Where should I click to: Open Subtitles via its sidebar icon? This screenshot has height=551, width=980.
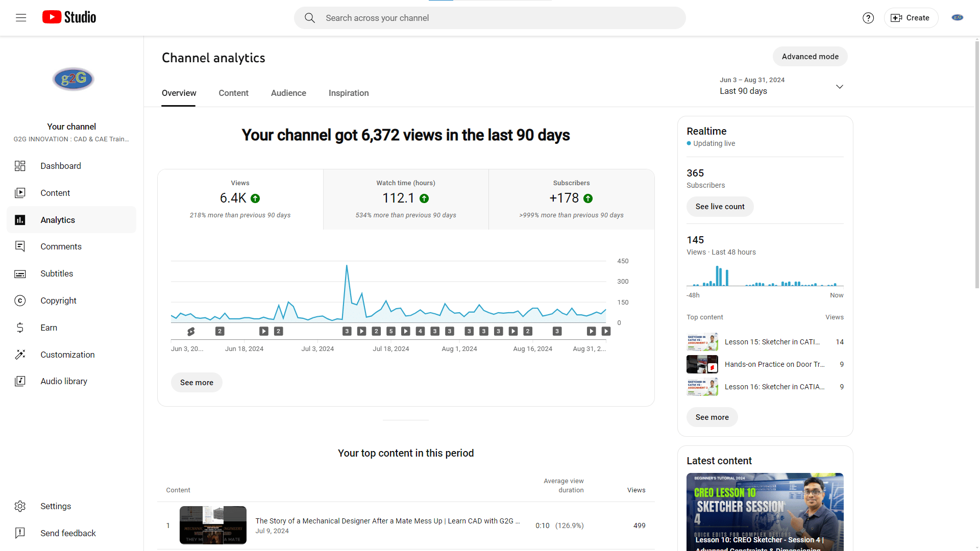coord(20,274)
